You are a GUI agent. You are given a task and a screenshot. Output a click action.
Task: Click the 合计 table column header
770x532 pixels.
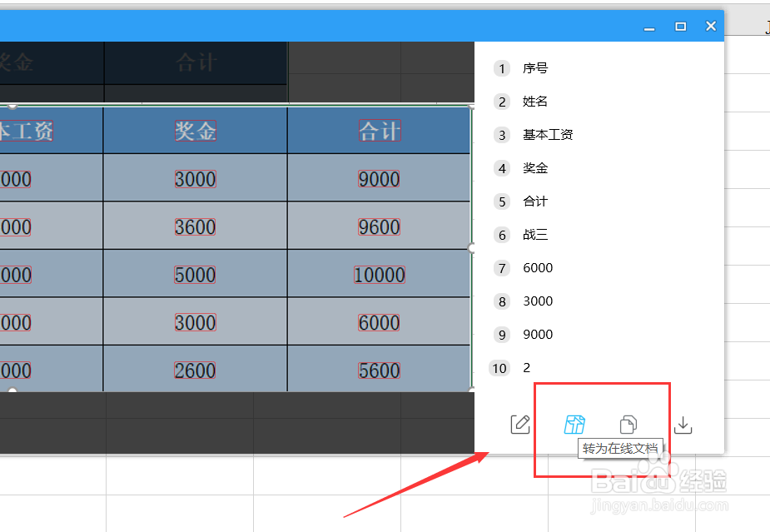pyautogui.click(x=379, y=130)
